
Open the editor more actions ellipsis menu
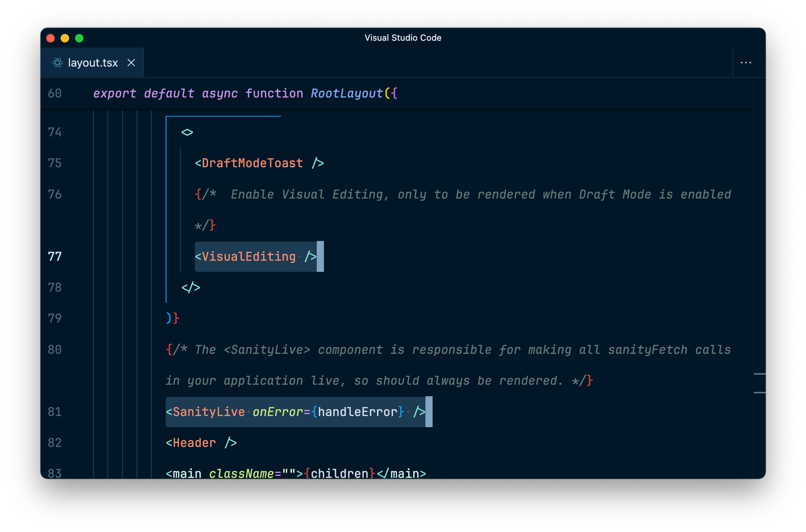point(746,63)
